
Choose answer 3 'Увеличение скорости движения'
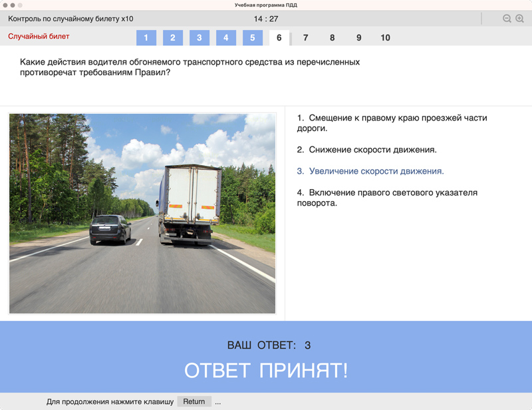[370, 171]
